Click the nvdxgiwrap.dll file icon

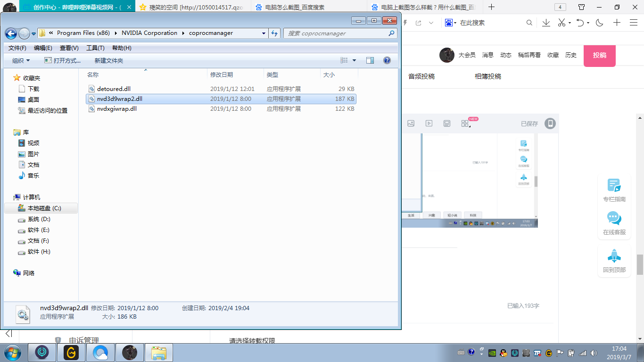click(92, 109)
